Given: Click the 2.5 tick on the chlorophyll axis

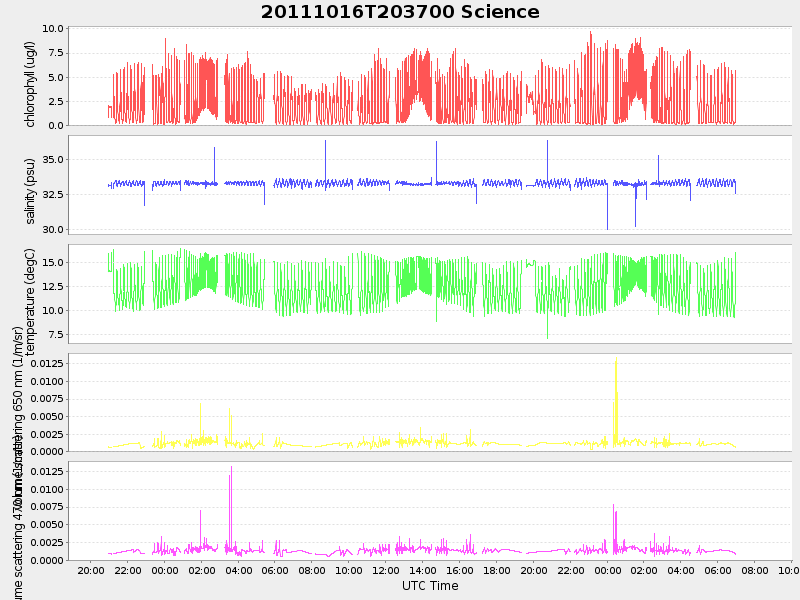Looking at the screenshot, I should [x=56, y=102].
